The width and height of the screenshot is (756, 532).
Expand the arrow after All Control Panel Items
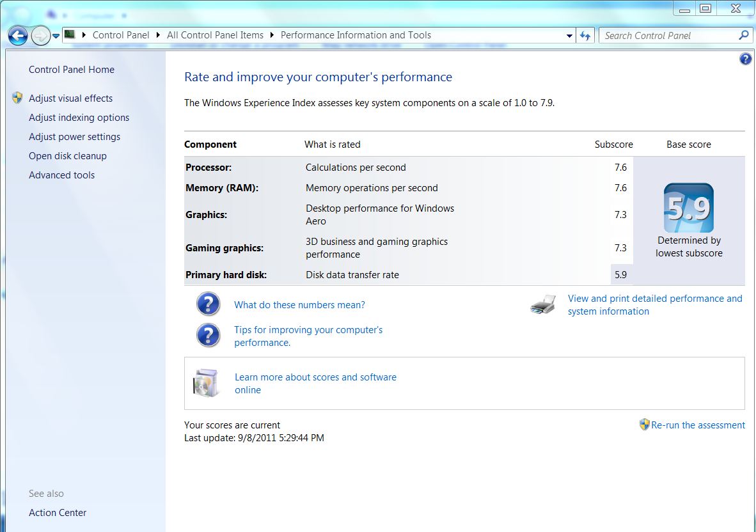click(x=272, y=35)
